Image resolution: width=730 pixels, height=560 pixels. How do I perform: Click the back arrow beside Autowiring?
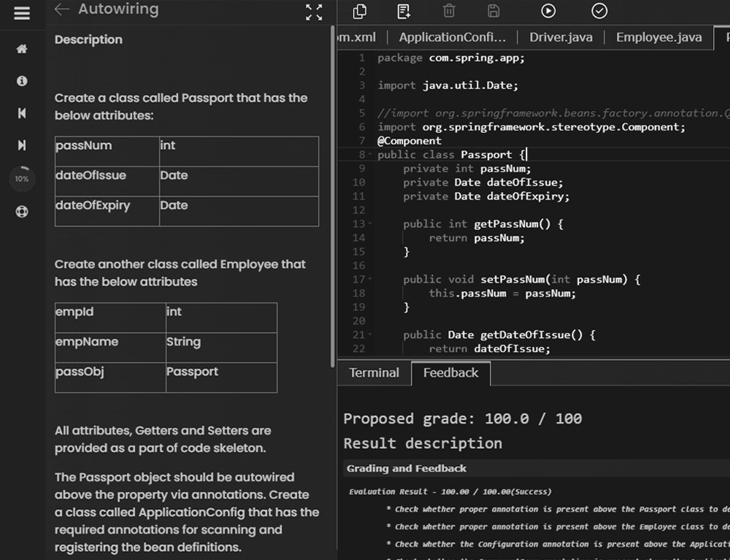(62, 9)
